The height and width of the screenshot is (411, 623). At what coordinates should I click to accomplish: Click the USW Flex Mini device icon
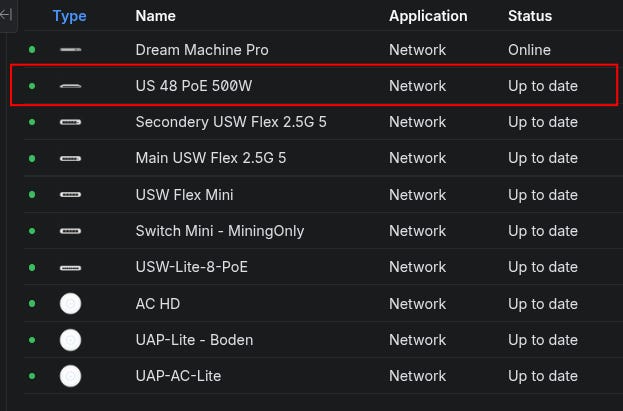[70, 194]
